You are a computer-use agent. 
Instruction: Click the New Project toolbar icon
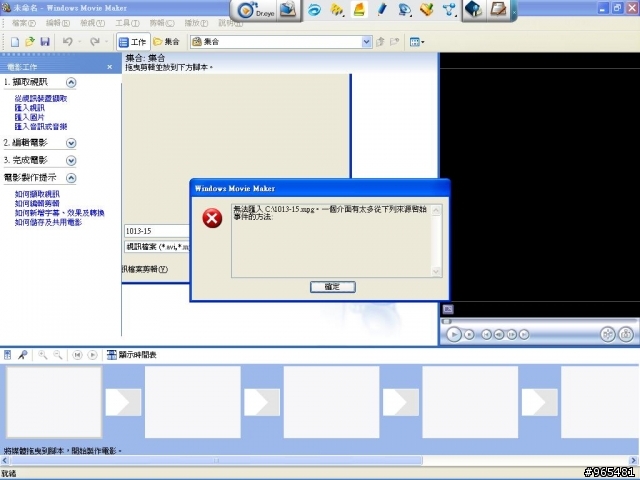(x=15, y=42)
